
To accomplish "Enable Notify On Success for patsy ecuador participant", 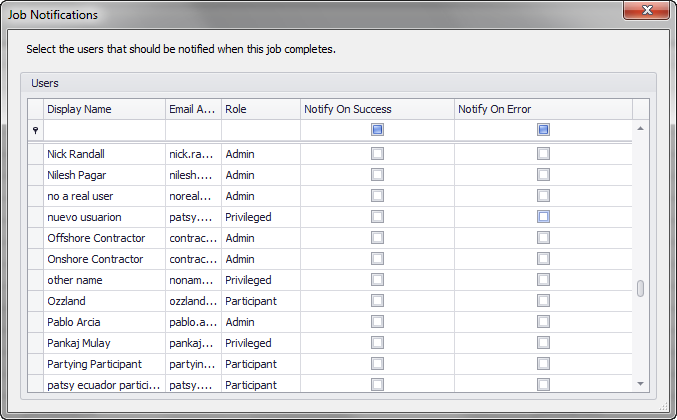I will [x=377, y=384].
